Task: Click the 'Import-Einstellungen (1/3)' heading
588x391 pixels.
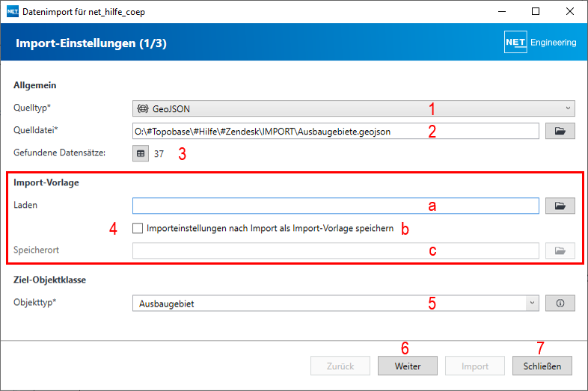Action: pyautogui.click(x=91, y=43)
